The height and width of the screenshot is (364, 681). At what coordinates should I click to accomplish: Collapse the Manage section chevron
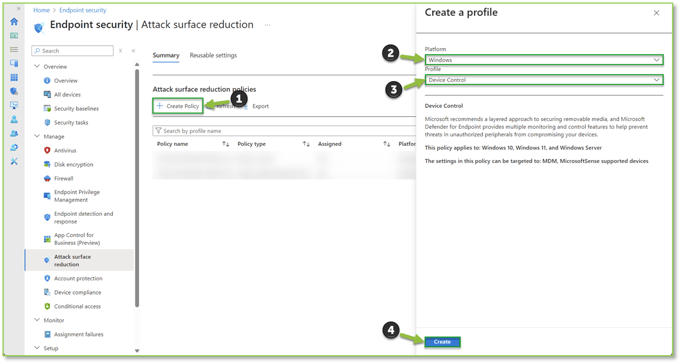pos(37,136)
